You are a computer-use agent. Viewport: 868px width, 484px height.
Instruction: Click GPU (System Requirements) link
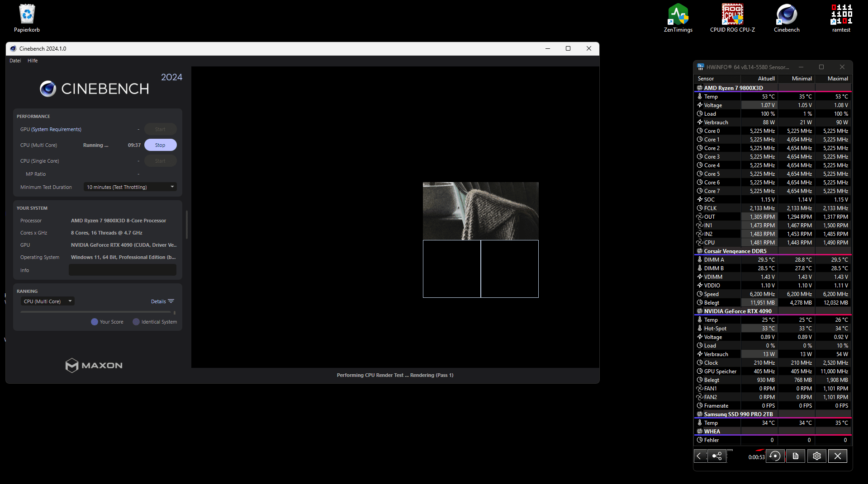tap(56, 129)
